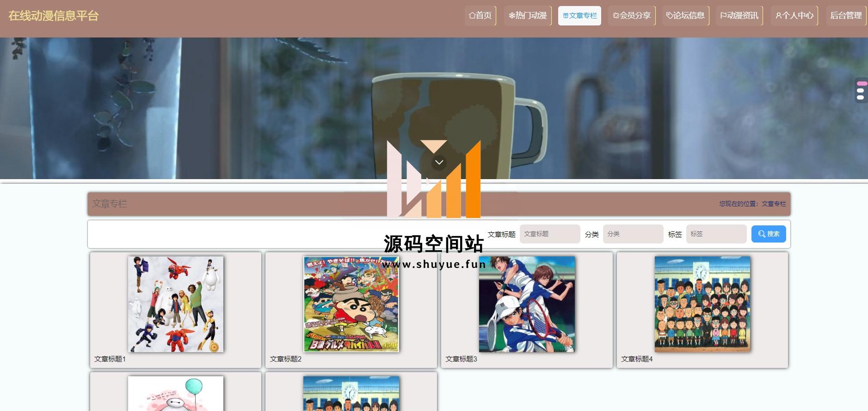Open the Big Hero 6 cover thumbnail
868x411 pixels.
[x=176, y=304]
